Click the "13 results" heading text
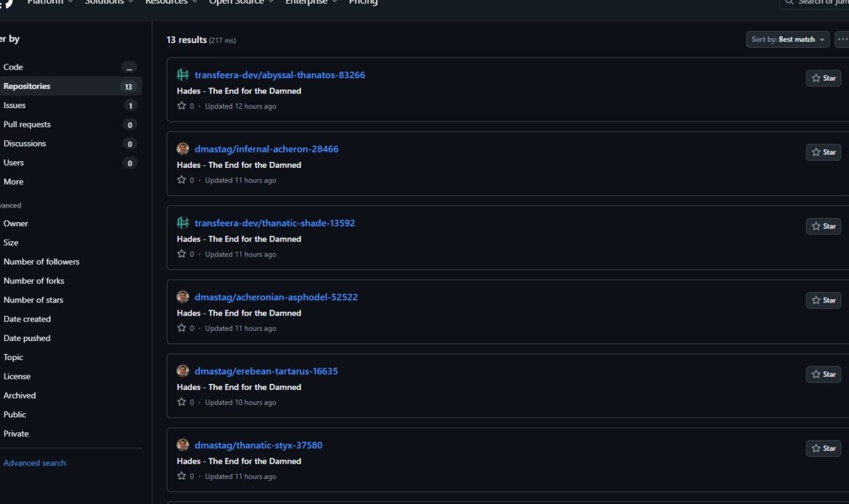 pyautogui.click(x=186, y=40)
